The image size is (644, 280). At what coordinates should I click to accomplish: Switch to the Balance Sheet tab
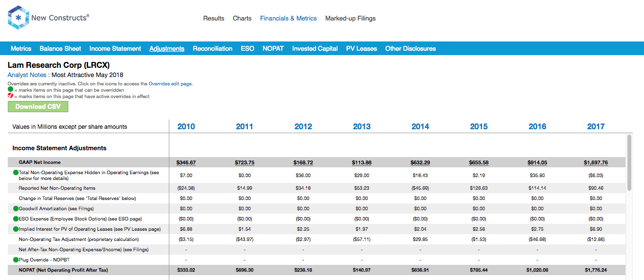pyautogui.click(x=60, y=48)
